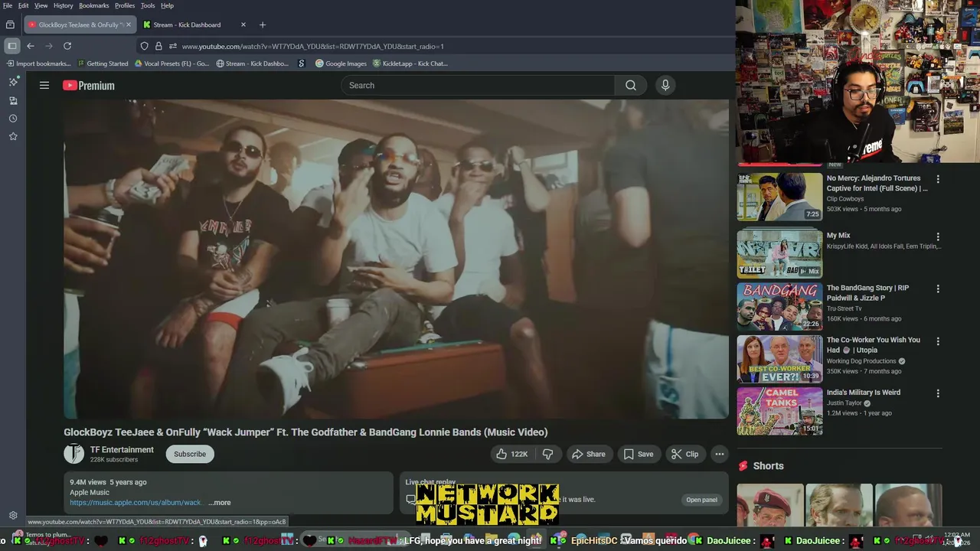Open the Help menu
This screenshot has width=980, height=551.
click(167, 5)
